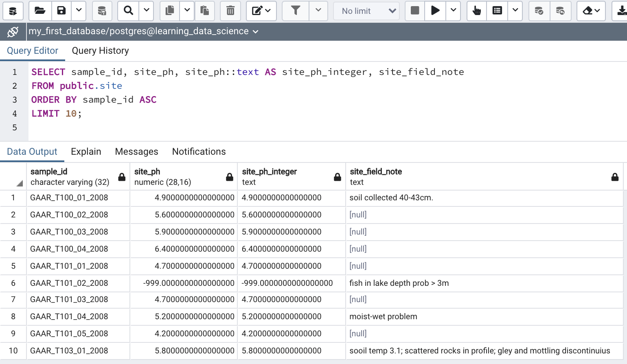Click the Delete trash icon
The width and height of the screenshot is (627, 364).
point(230,11)
